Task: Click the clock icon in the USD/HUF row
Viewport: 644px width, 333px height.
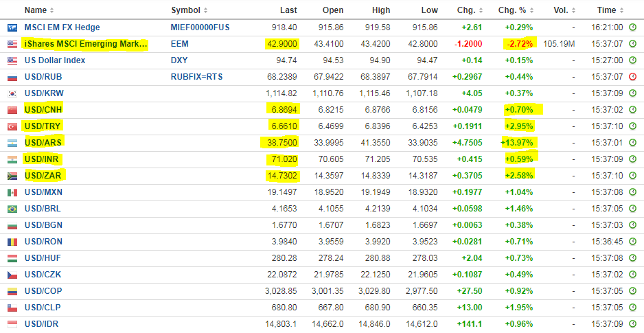Action: coord(632,258)
